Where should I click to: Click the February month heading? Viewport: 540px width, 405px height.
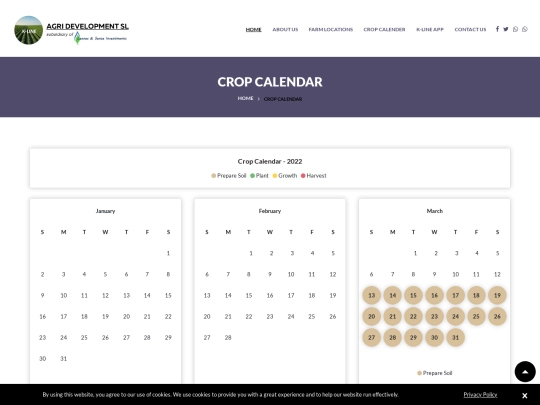click(270, 211)
